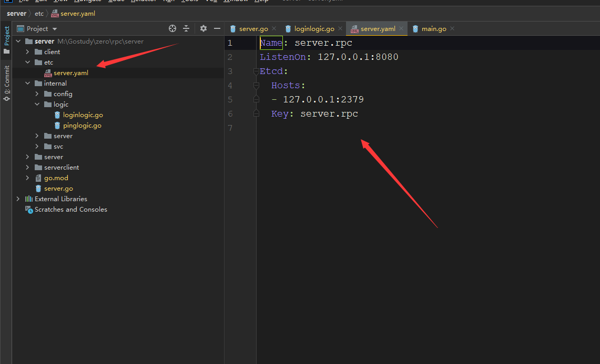Click the Name key on line 1
The height and width of the screenshot is (364, 600).
click(x=271, y=43)
